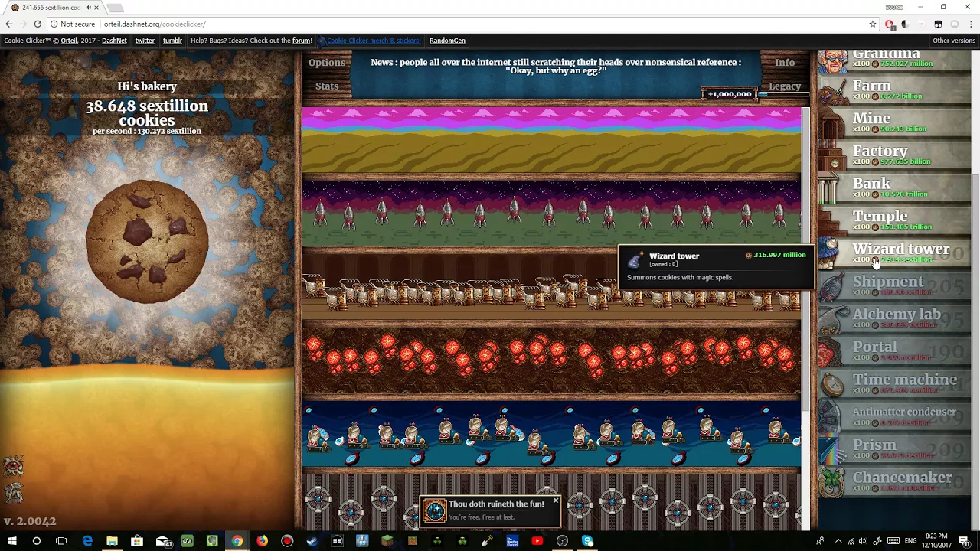
Task: Open the Windows Start menu
Action: point(11,541)
